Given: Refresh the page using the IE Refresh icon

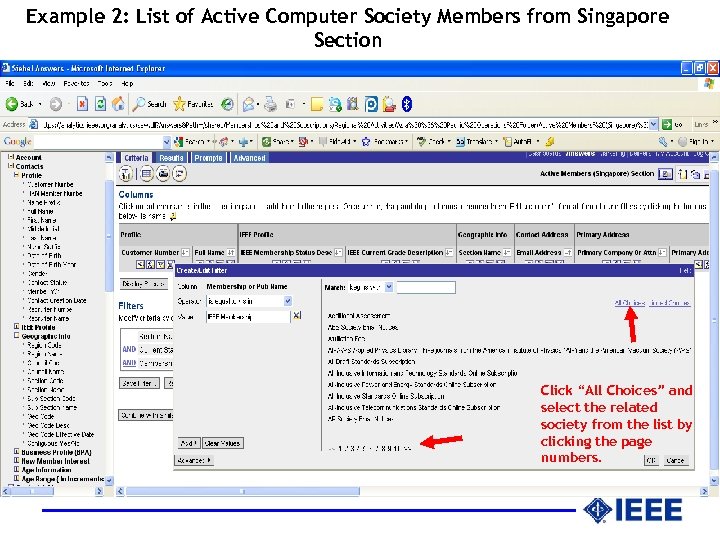Looking at the screenshot, I should (100, 104).
